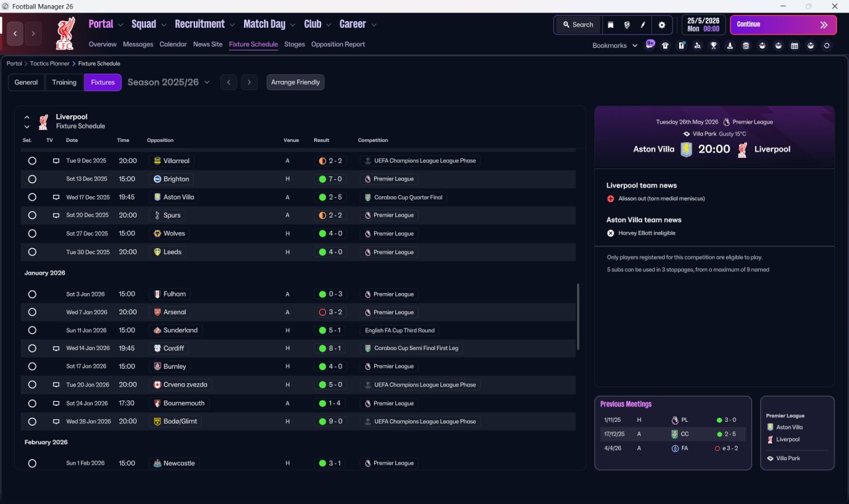Click the Liverpool crest in the fixture list header
849x504 pixels.
(x=43, y=121)
